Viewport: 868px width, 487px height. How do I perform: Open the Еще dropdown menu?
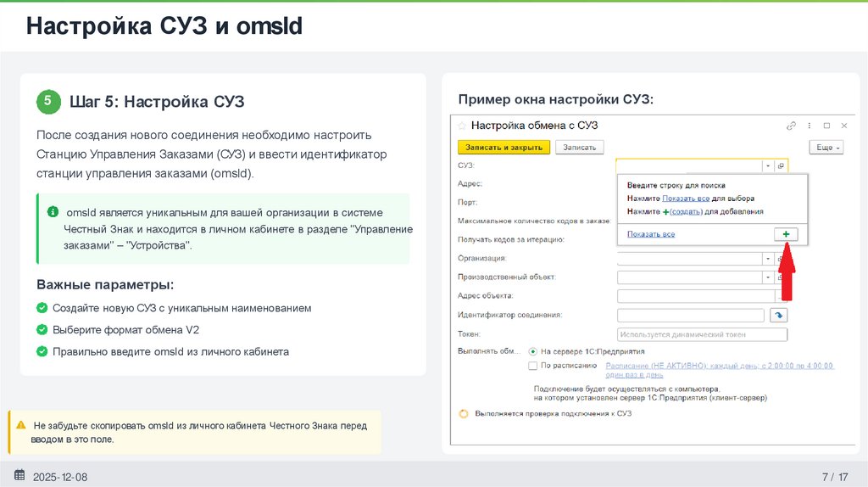point(826,148)
